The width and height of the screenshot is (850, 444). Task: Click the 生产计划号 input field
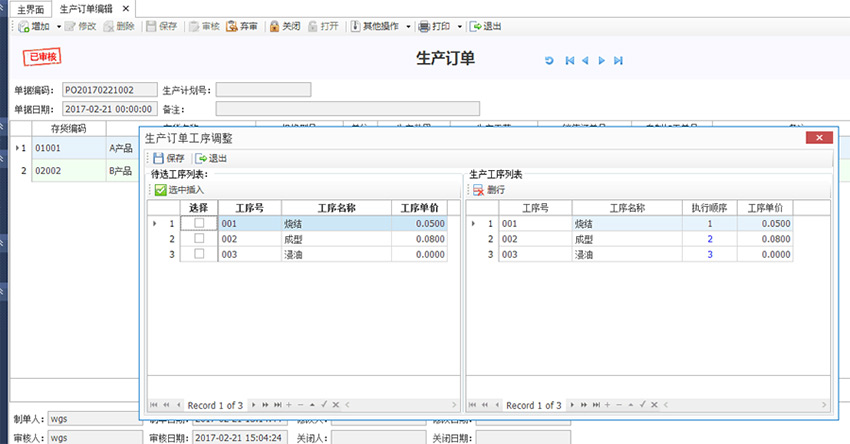tap(263, 90)
